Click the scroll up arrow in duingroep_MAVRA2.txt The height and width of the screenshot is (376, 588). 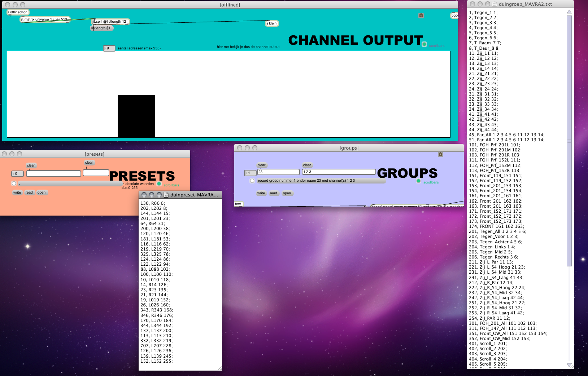569,12
